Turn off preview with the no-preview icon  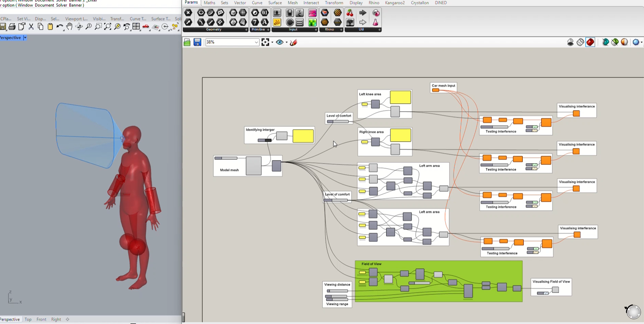570,42
